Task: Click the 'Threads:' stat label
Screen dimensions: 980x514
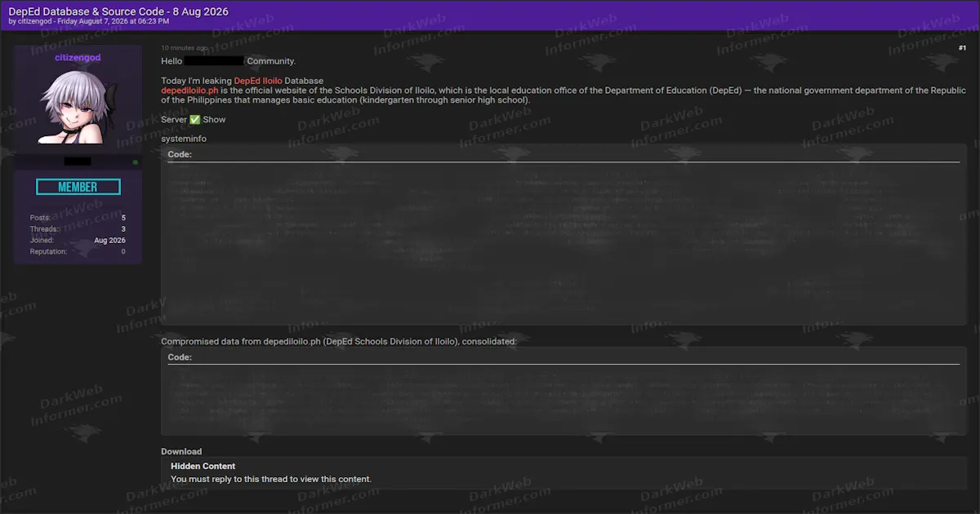Action: (x=42, y=229)
